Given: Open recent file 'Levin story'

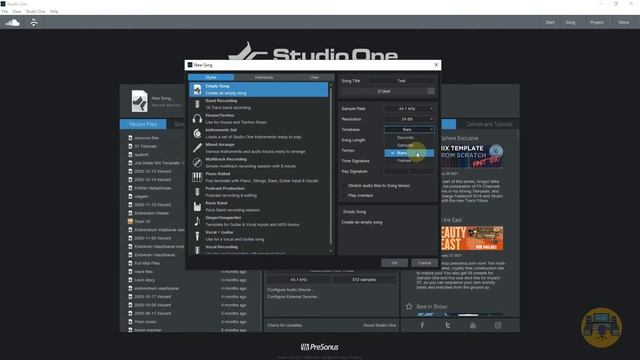Looking at the screenshot, I should [144, 280].
